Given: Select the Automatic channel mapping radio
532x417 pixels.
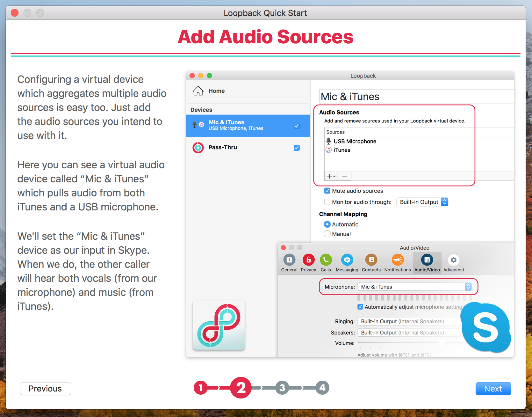Looking at the screenshot, I should (327, 224).
